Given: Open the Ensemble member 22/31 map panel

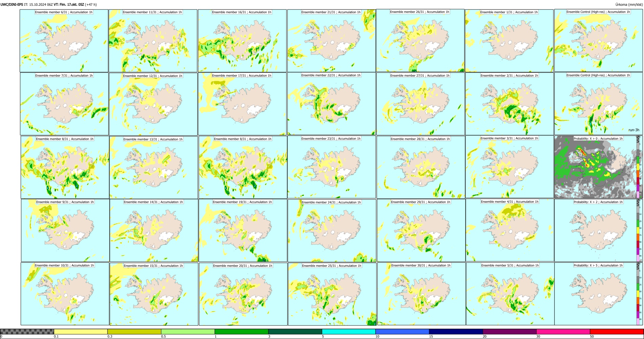Looking at the screenshot, I should pyautogui.click(x=331, y=104).
